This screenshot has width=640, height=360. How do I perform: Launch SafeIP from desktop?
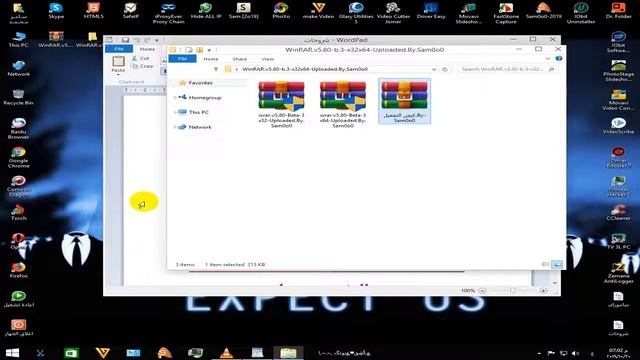coord(131,11)
